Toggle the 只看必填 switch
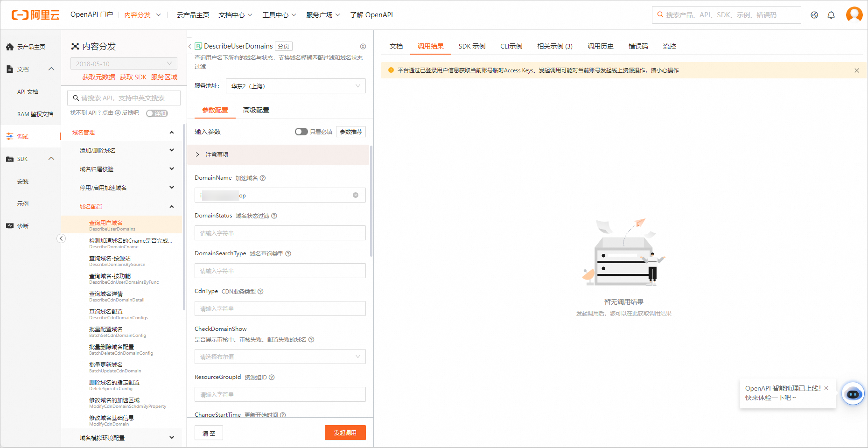868x448 pixels. [x=301, y=132]
